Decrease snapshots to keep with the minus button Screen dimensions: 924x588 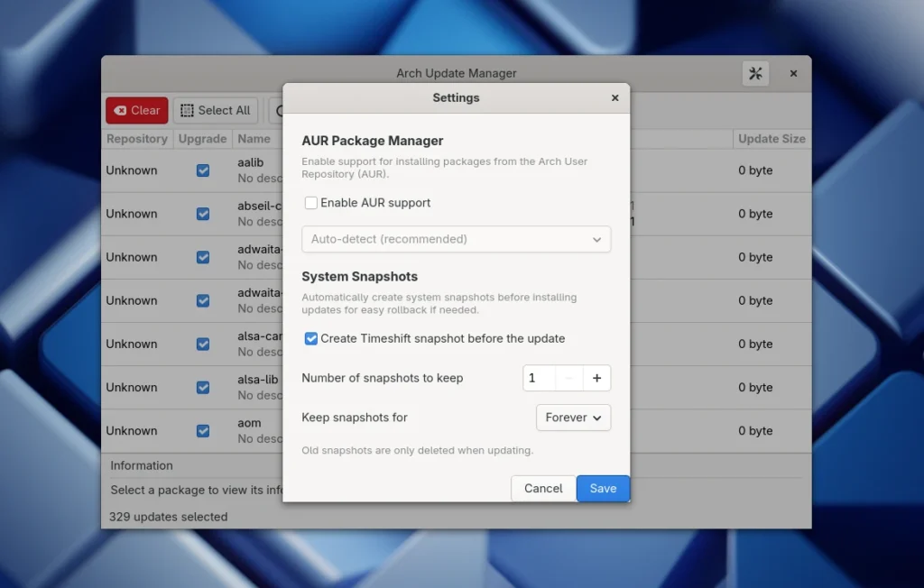(568, 378)
